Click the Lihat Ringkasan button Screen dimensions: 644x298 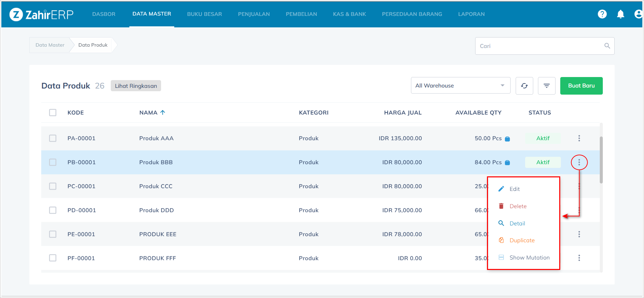[x=136, y=86]
